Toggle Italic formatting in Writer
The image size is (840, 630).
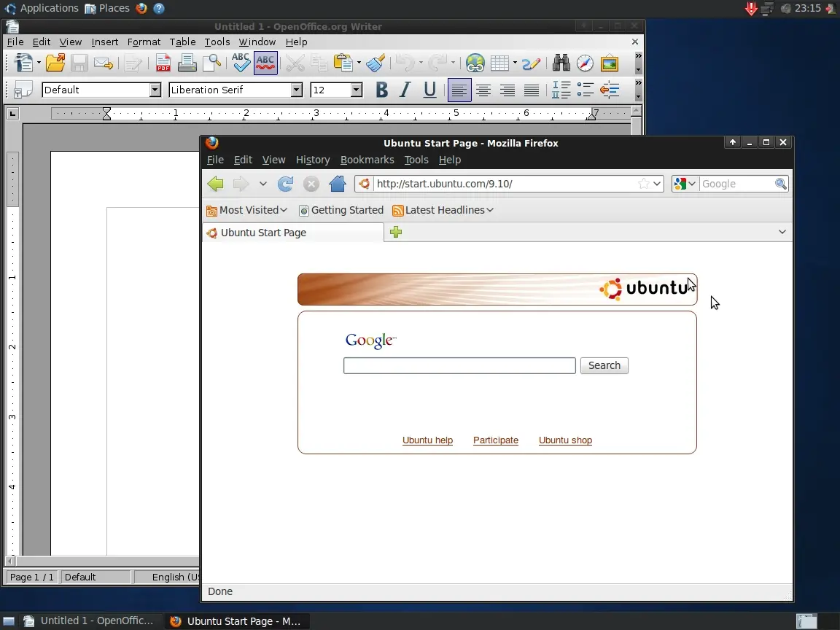tap(405, 90)
